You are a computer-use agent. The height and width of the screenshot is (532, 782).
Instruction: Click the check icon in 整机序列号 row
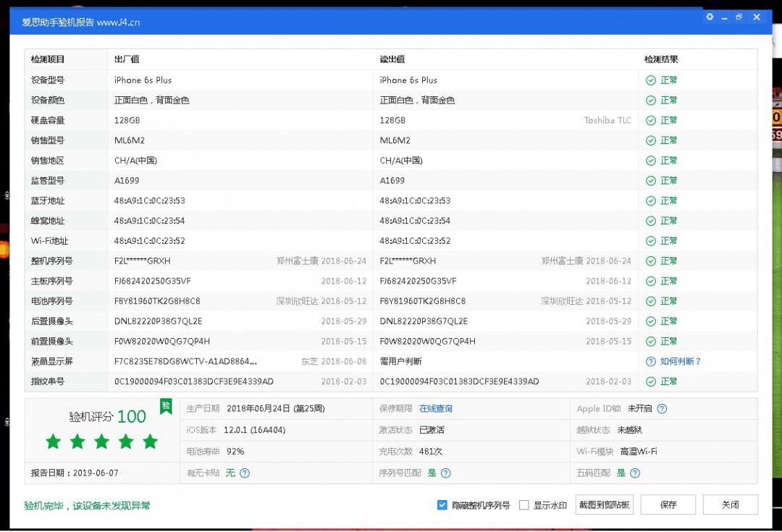pos(650,261)
